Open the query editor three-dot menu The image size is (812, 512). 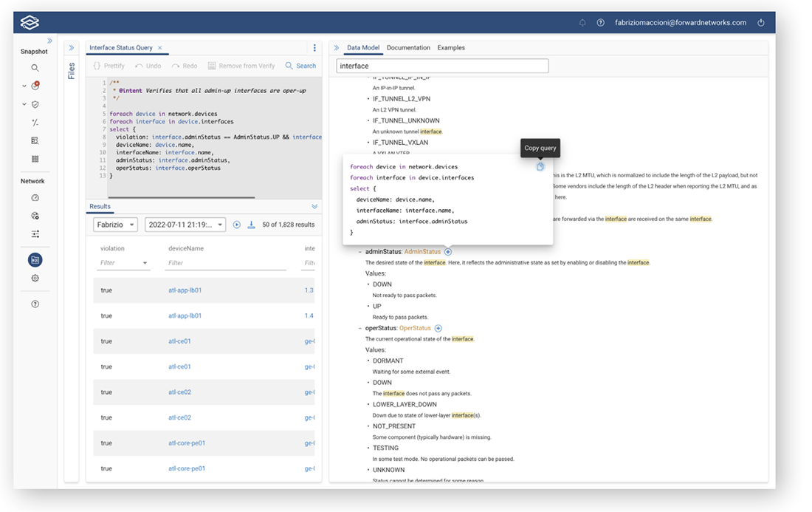pyautogui.click(x=314, y=48)
